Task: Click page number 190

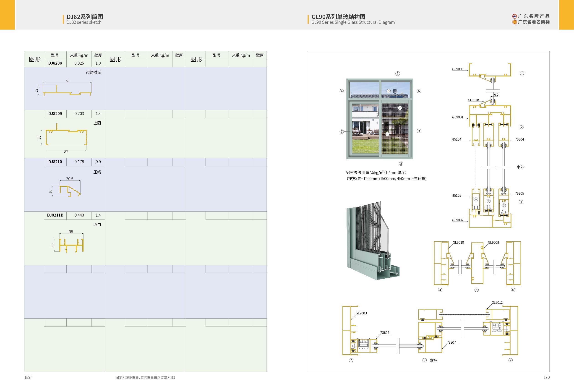Action: 547,377
